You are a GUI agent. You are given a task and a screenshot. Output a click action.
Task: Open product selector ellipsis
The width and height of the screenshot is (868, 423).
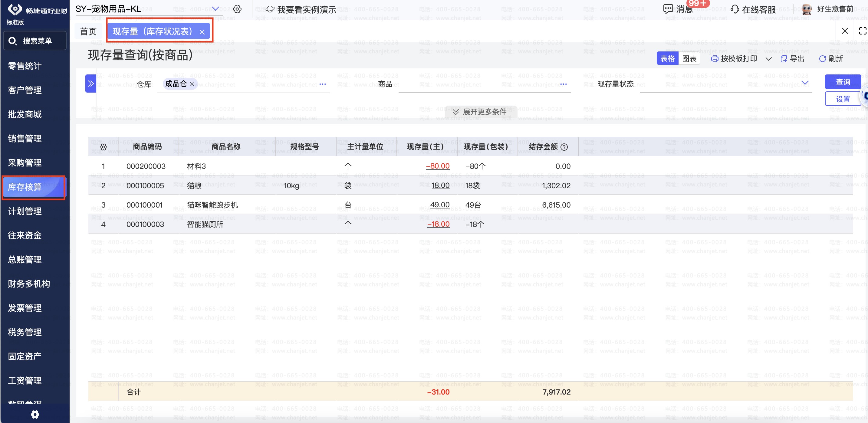coord(564,84)
